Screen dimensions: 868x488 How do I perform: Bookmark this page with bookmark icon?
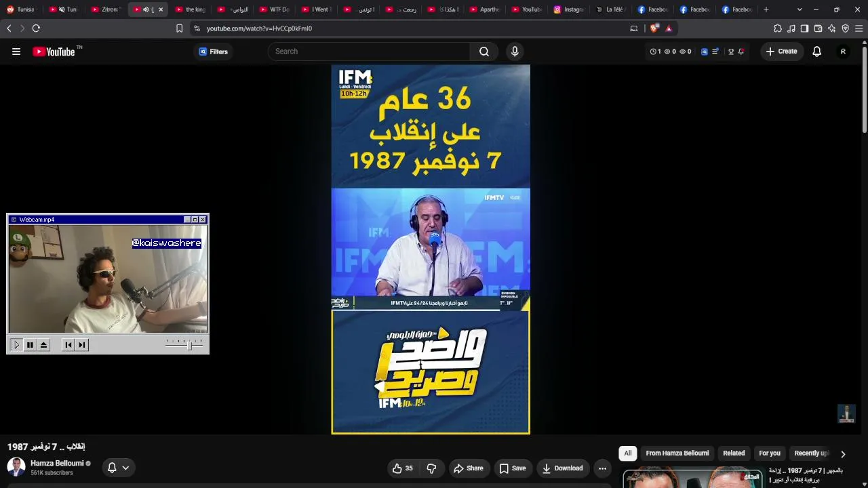point(179,28)
